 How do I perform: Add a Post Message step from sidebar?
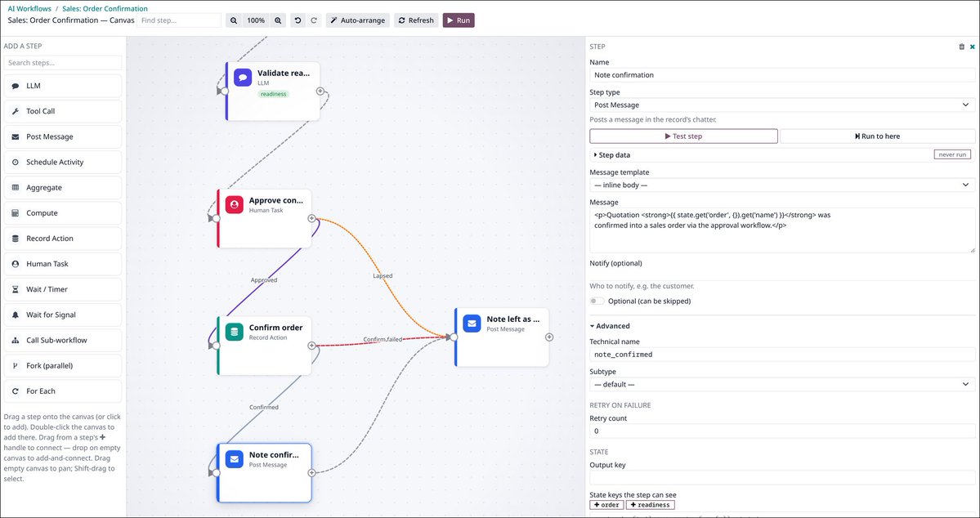tap(62, 136)
